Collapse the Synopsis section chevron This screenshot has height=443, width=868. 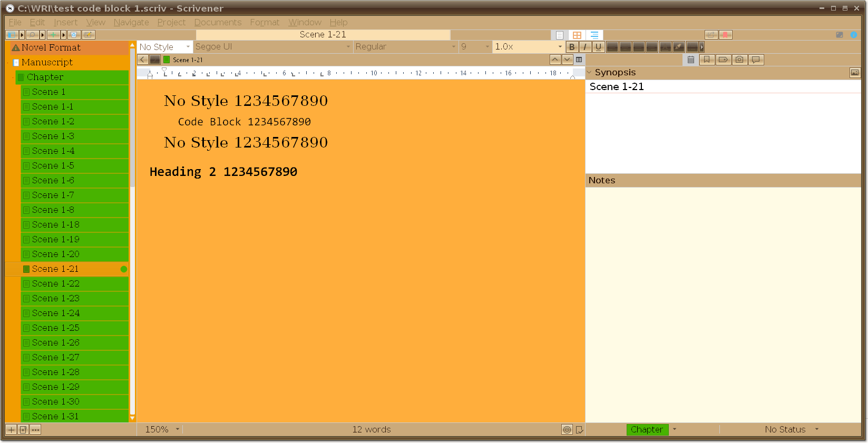point(589,73)
